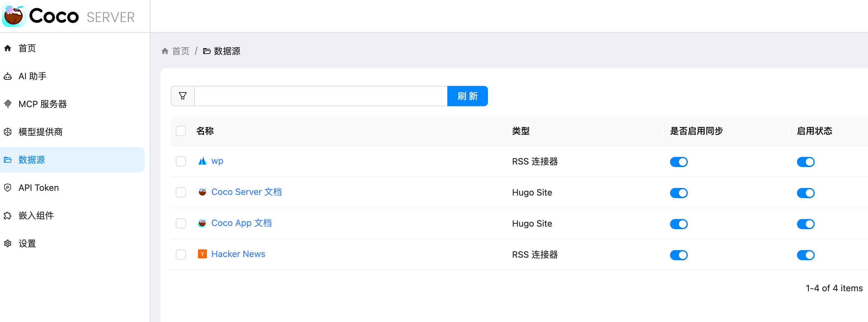The height and width of the screenshot is (322, 868).
Task: Click the Hacker News Y icon
Action: tap(202, 254)
